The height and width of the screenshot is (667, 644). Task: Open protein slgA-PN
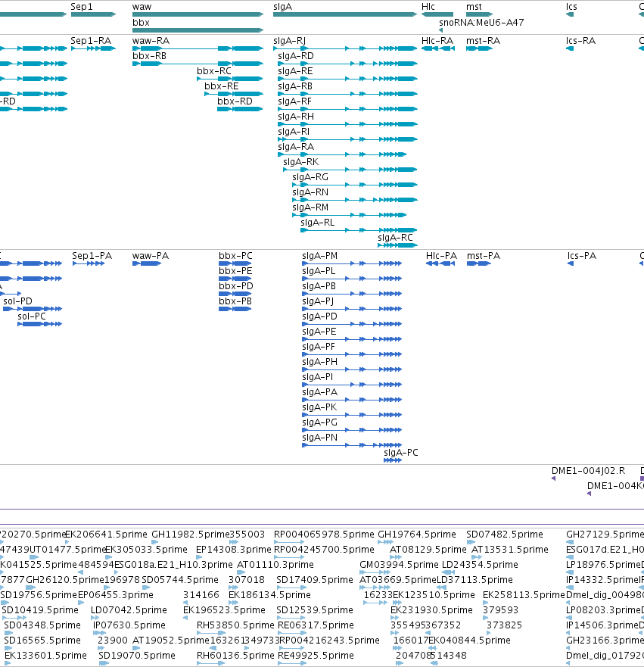(352, 445)
